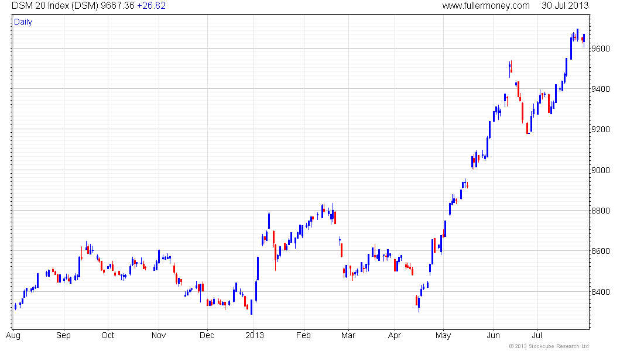Viewport: 644px width, 351px height.
Task: Click the 9200 price axis label
Action: coord(600,129)
